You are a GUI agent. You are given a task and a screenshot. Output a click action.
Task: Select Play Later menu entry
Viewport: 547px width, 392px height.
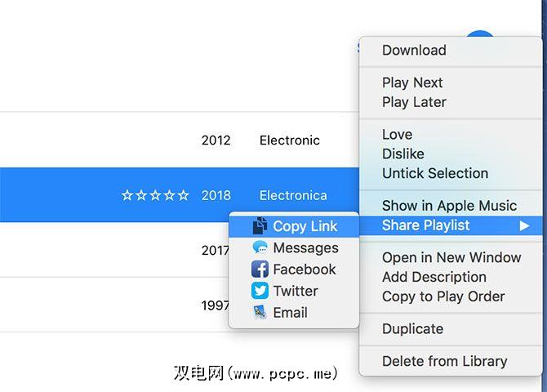pyautogui.click(x=414, y=102)
